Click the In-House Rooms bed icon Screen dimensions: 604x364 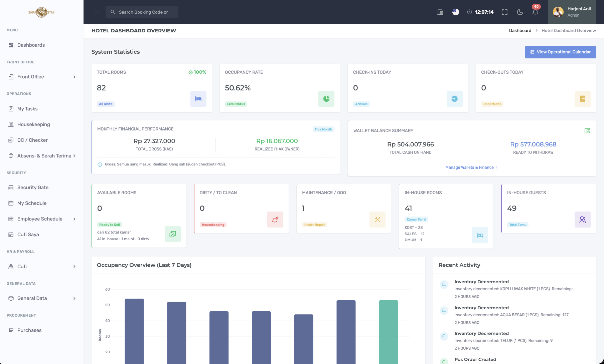480,235
